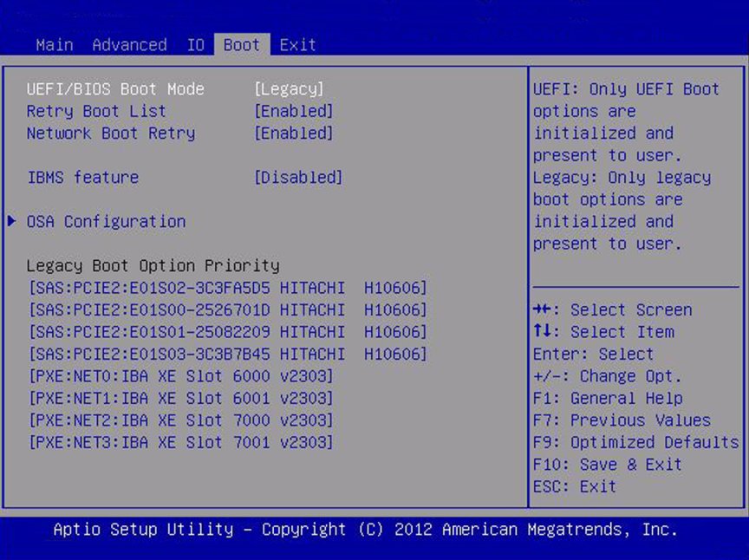Select boot entry SAS E01S01-25082209 HITACHI
Viewport: 749px width, 560px height.
(x=228, y=332)
